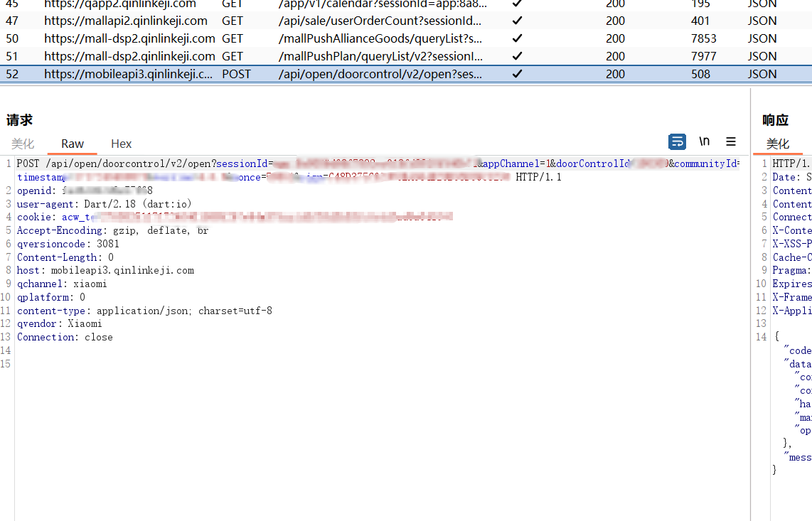Click the checkmark in row 47

(518, 21)
